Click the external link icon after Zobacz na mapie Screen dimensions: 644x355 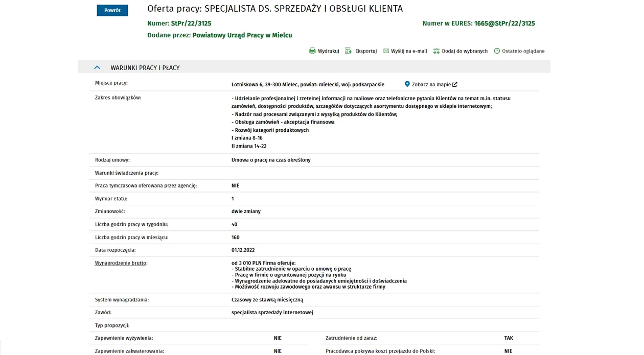point(455,84)
